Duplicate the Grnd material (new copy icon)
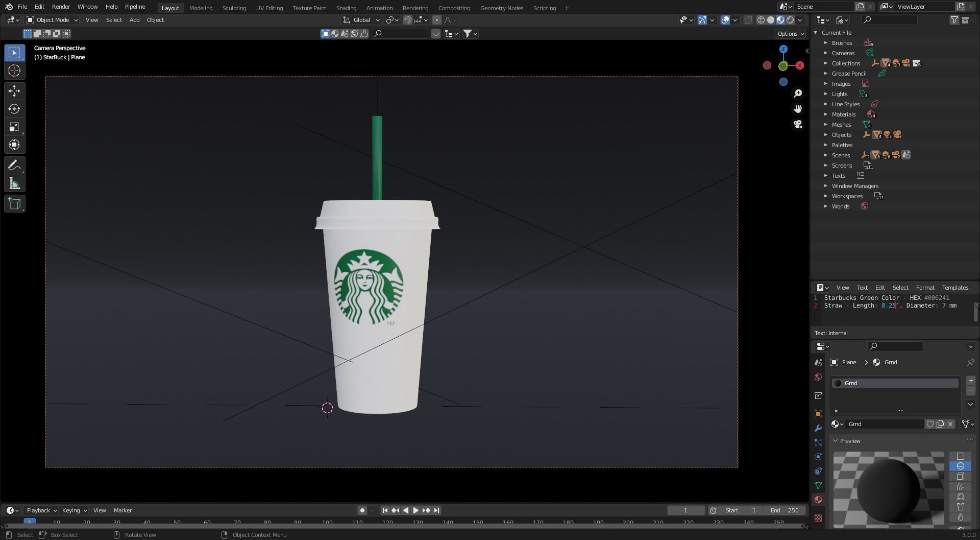980x540 pixels. [940, 424]
